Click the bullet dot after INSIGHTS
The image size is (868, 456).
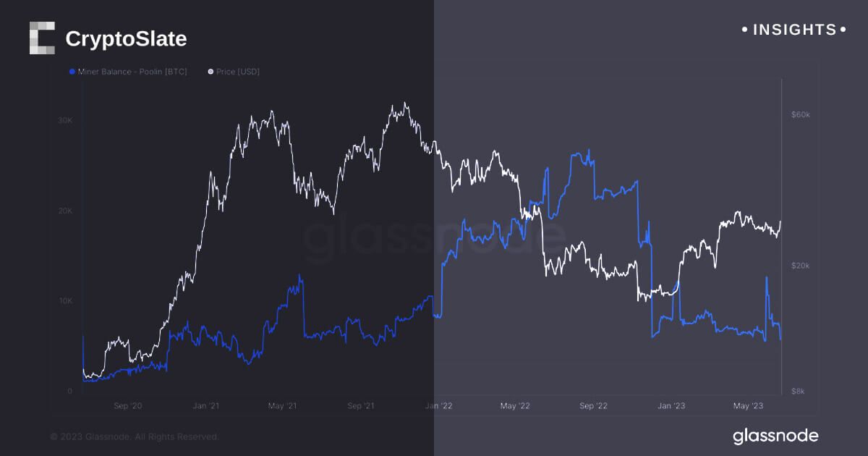click(x=842, y=30)
